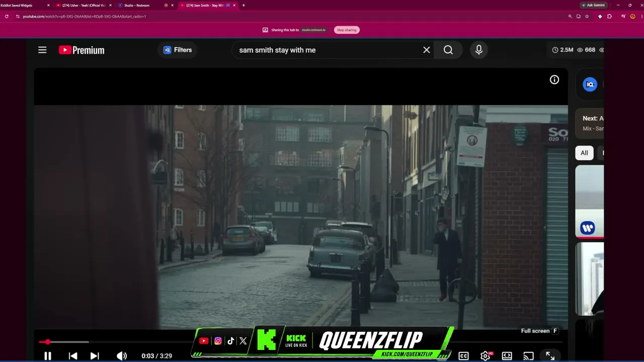Screen dimensions: 644x362
Task: Clear the search query with the X
Action: [x=427, y=50]
